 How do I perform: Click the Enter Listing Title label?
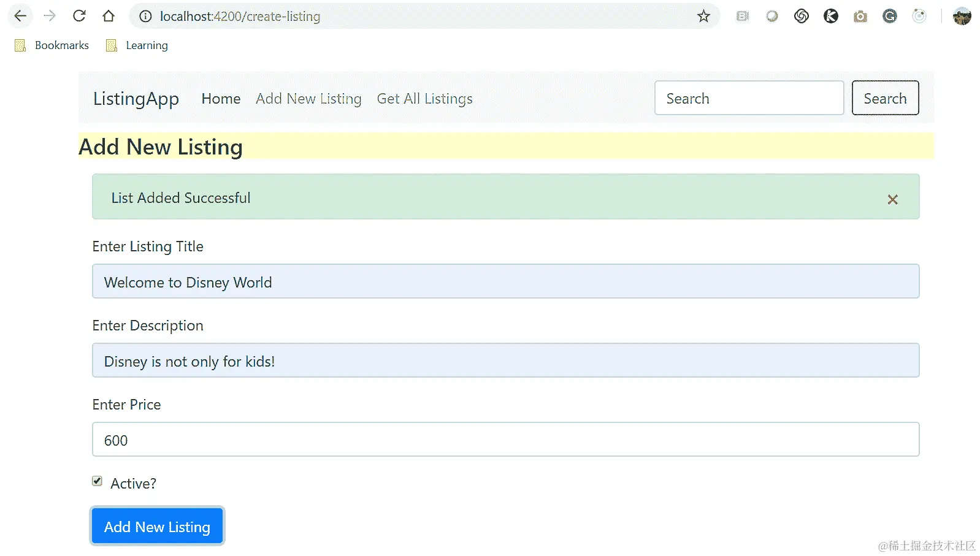pos(148,246)
